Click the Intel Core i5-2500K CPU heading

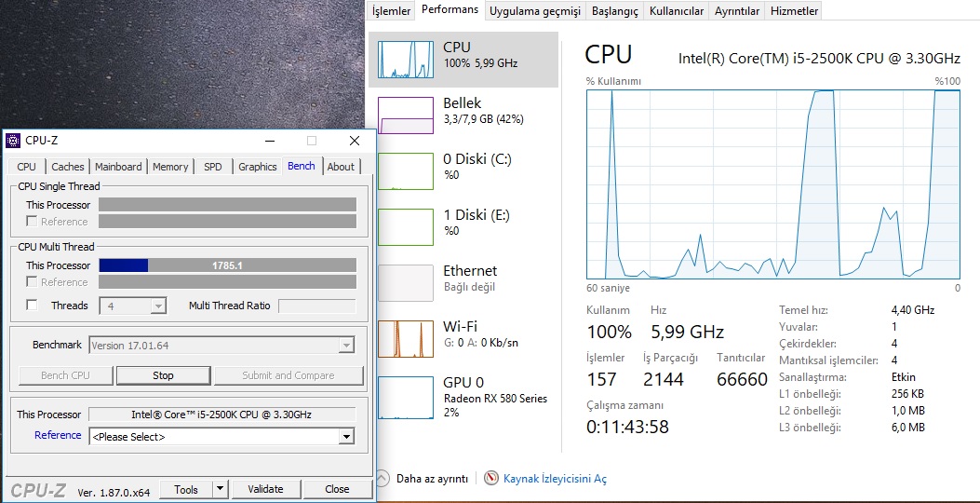click(819, 59)
